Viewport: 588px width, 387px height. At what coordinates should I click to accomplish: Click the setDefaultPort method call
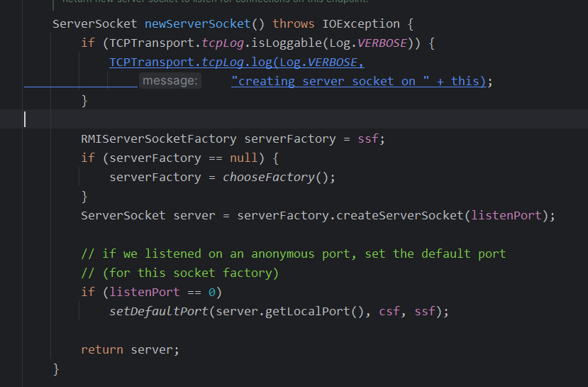(x=159, y=311)
